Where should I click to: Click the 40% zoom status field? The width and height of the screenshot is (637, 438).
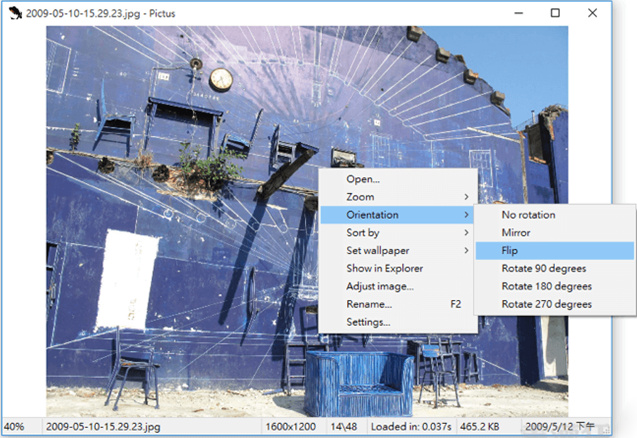15,427
